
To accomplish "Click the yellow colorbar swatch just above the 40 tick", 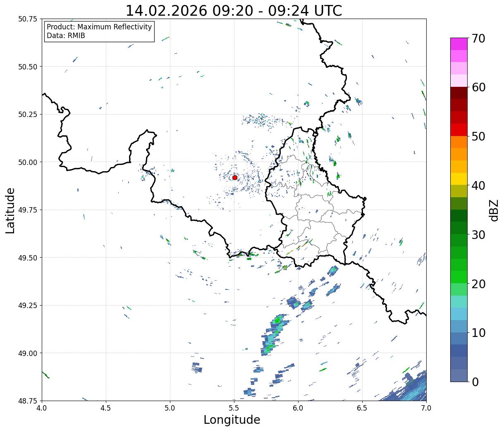I will (459, 179).
